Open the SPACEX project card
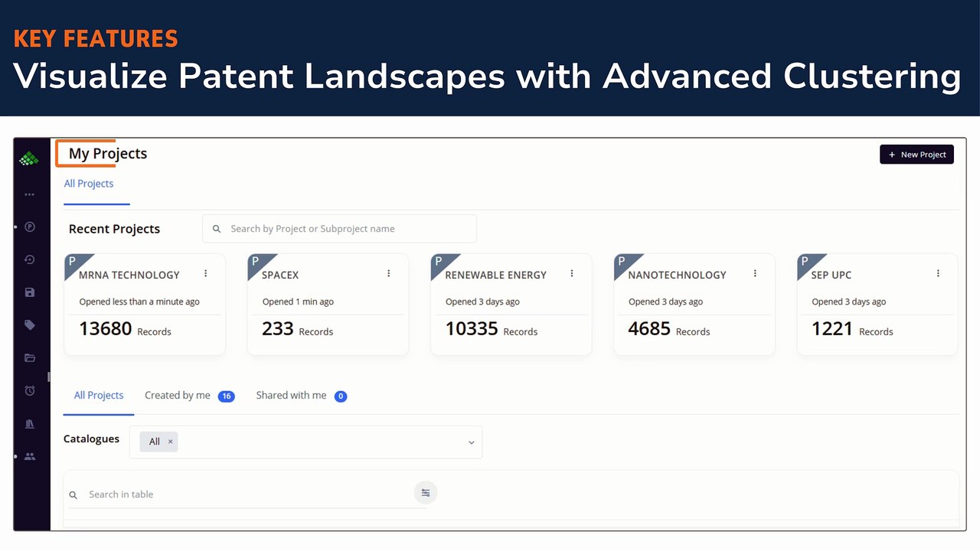The width and height of the screenshot is (980, 551). (328, 305)
